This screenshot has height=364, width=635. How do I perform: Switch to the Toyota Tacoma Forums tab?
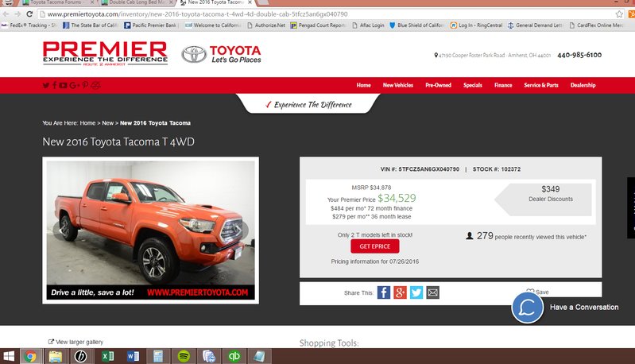tap(56, 2)
